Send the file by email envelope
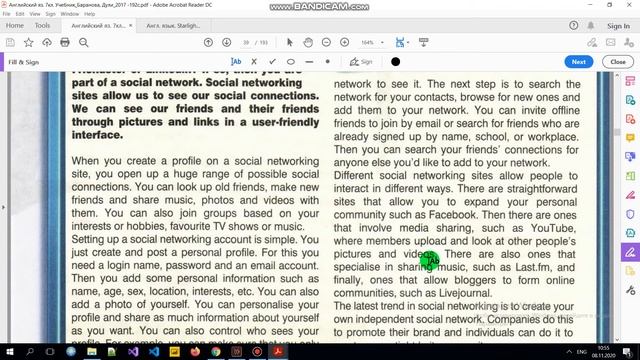 point(611,42)
